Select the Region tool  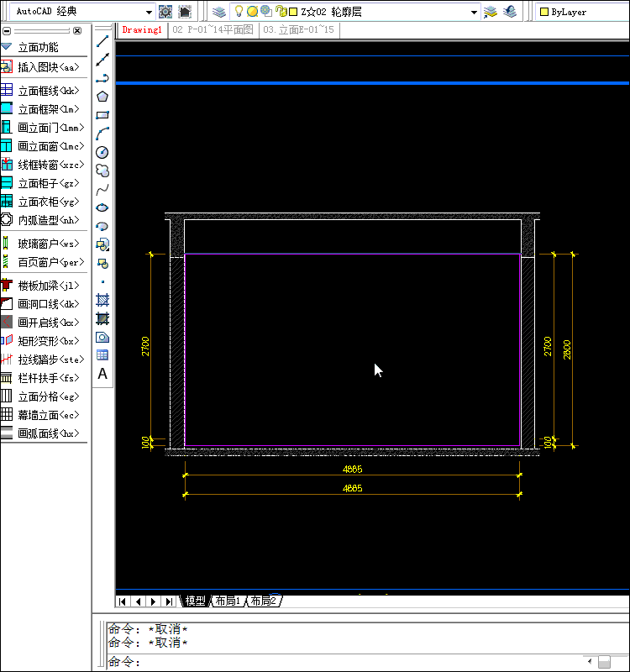(x=102, y=337)
